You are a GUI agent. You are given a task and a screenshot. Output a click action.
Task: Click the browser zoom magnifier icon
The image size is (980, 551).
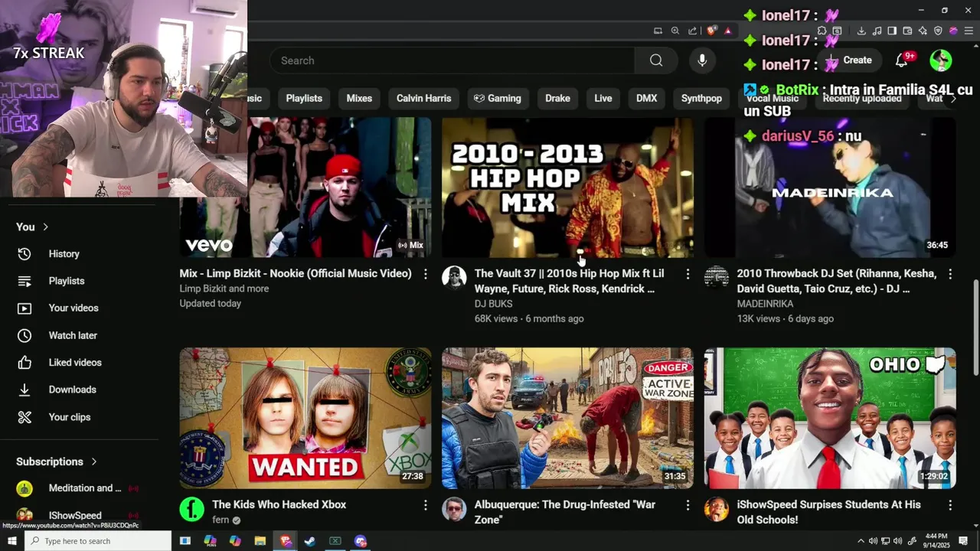(675, 31)
